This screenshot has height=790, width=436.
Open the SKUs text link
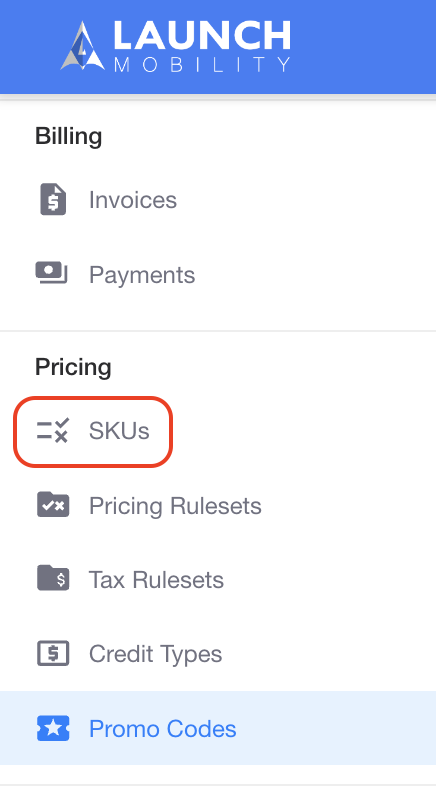119,431
